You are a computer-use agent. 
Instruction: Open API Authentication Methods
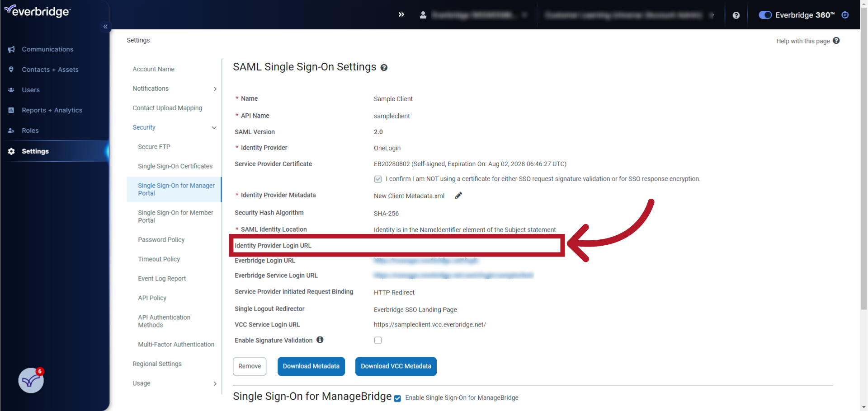point(164,321)
